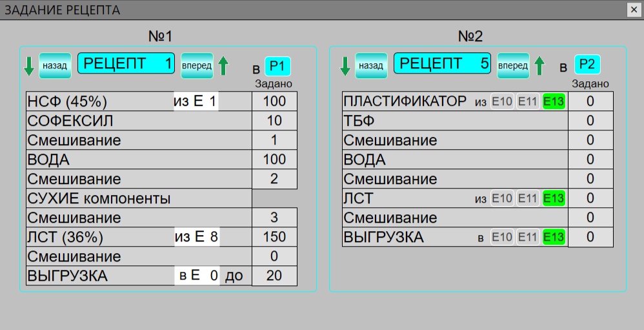Select the P2 mixer indicator
644x330 pixels.
tap(587, 65)
